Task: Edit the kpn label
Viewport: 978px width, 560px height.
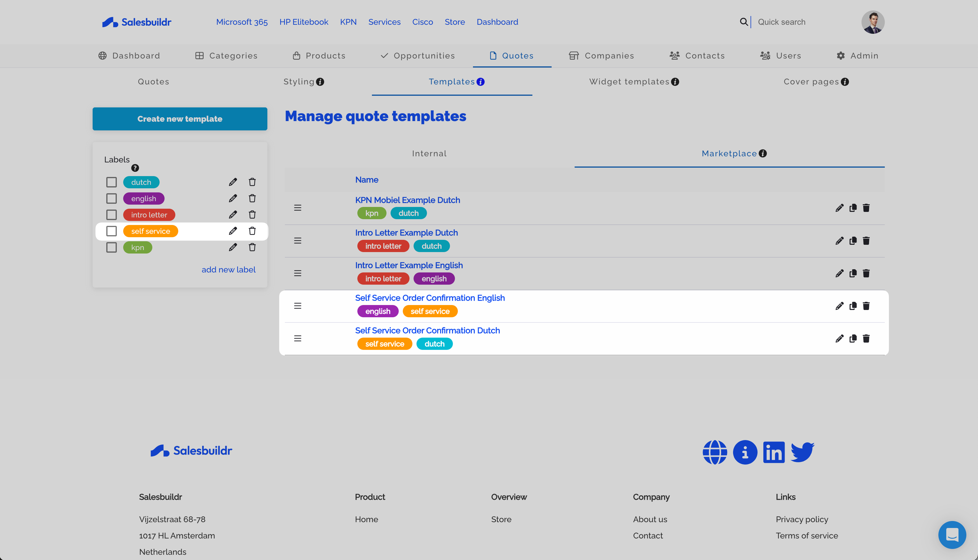Action: point(233,247)
